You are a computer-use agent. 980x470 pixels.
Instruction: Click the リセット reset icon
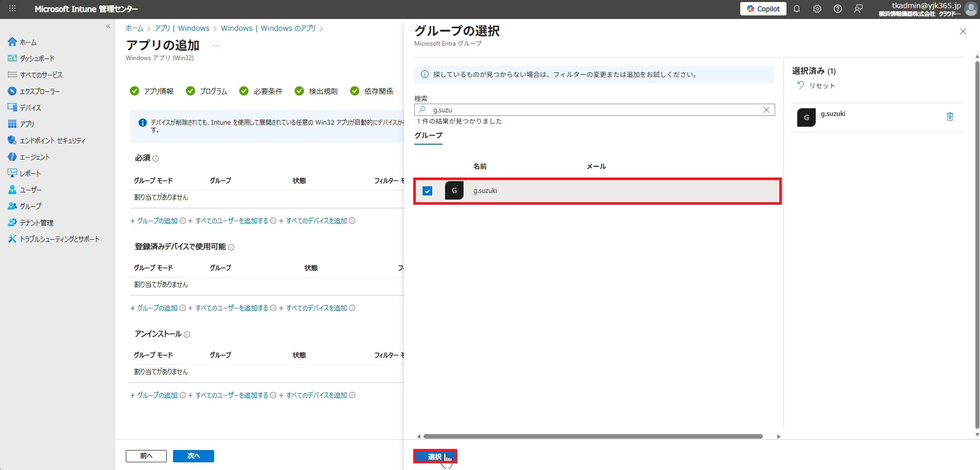point(801,85)
